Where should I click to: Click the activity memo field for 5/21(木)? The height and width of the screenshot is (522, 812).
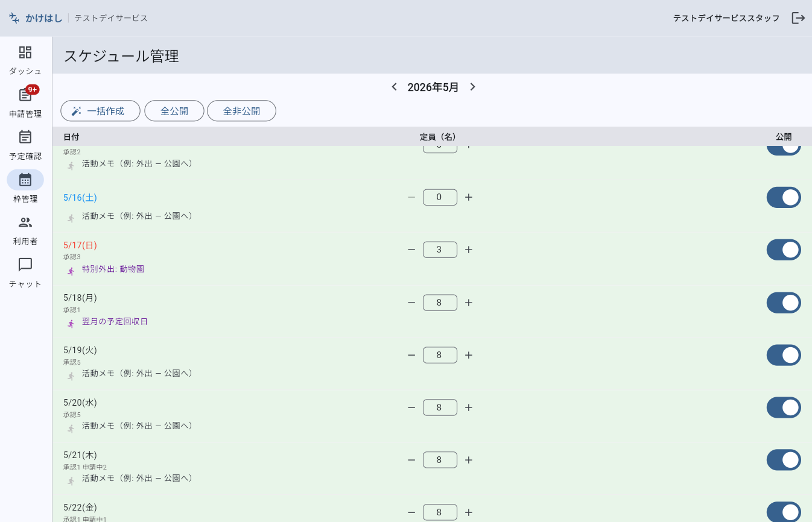[x=139, y=478]
